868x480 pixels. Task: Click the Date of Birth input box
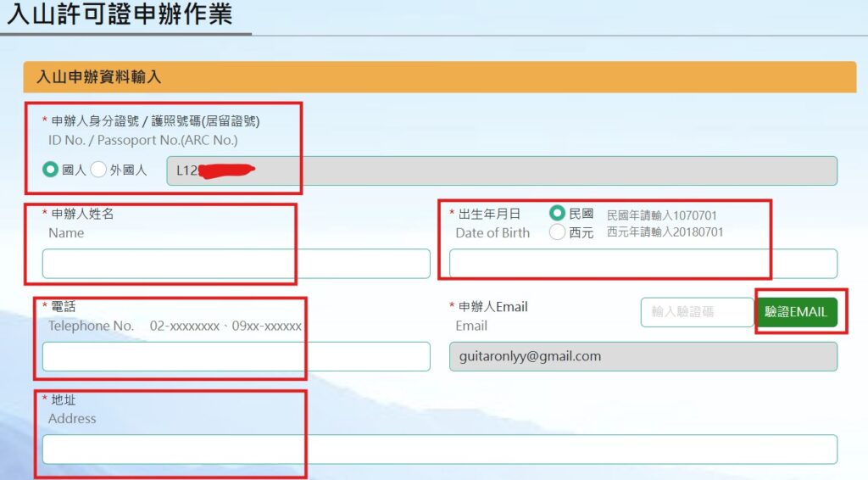pyautogui.click(x=643, y=264)
